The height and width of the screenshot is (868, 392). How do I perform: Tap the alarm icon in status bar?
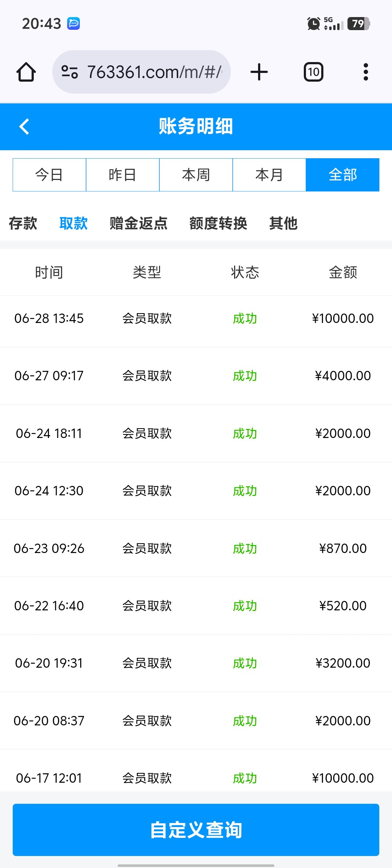tap(314, 24)
